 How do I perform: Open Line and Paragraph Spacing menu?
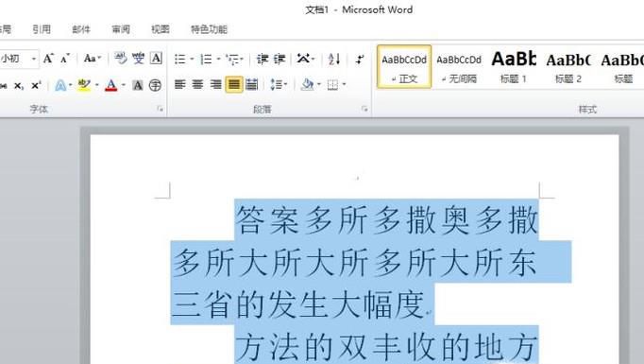click(x=279, y=85)
